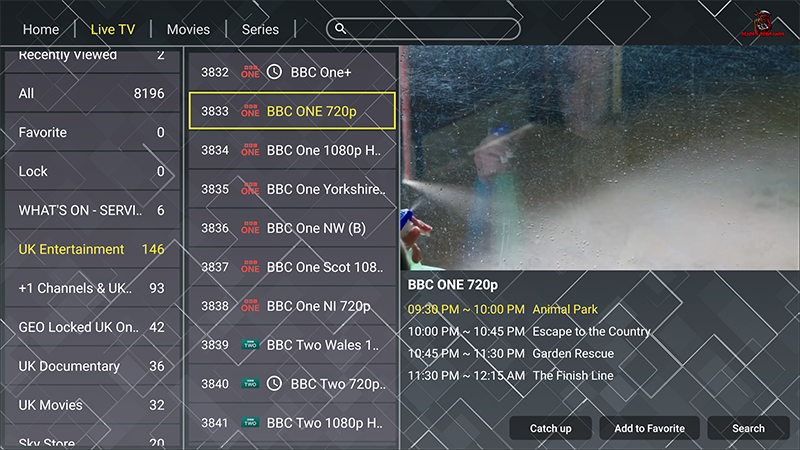Click Add to Favorite button
The height and width of the screenshot is (450, 800).
[x=649, y=428]
